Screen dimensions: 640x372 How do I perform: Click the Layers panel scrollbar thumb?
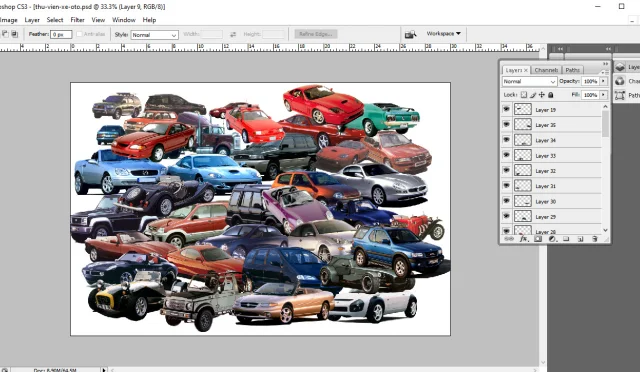(x=605, y=124)
